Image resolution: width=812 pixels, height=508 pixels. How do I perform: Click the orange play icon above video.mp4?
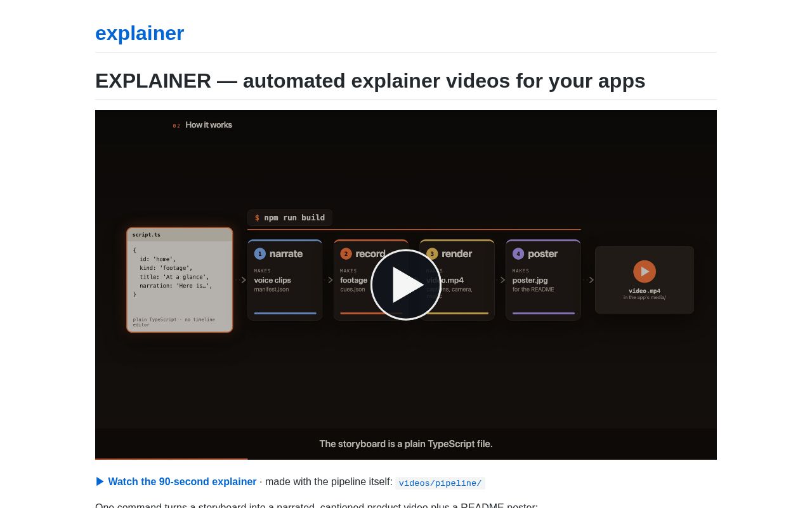[645, 272]
